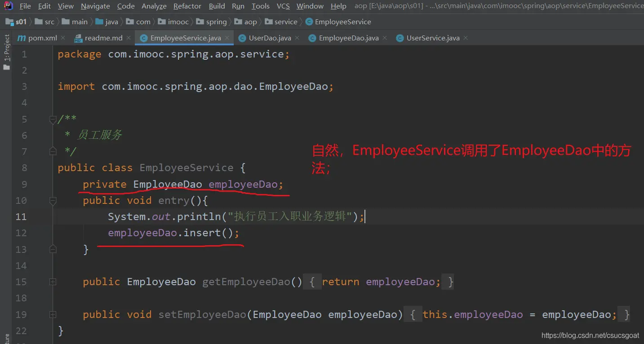Click the employeeDao.insert() call
The height and width of the screenshot is (344, 644).
tap(174, 233)
